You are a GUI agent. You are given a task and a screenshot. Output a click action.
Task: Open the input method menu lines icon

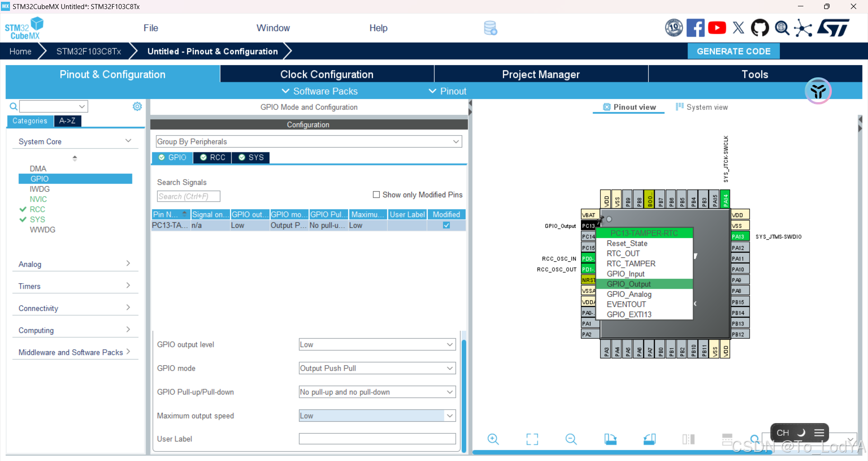click(x=819, y=433)
